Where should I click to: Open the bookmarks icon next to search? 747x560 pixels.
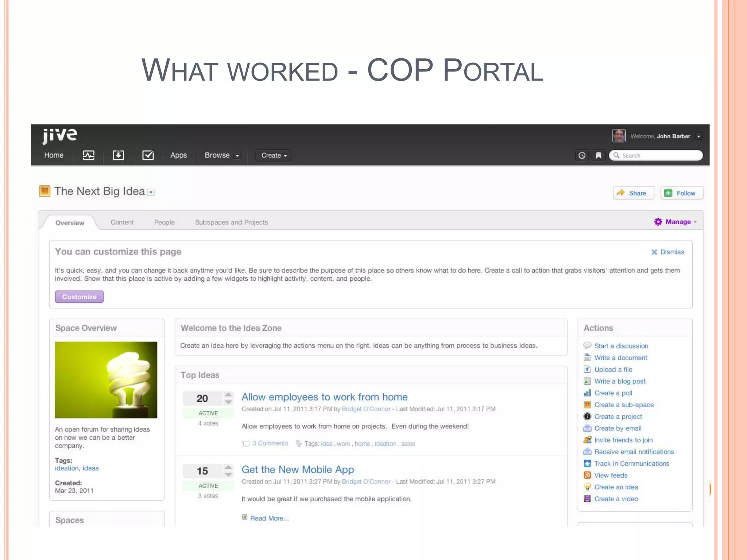pos(599,156)
